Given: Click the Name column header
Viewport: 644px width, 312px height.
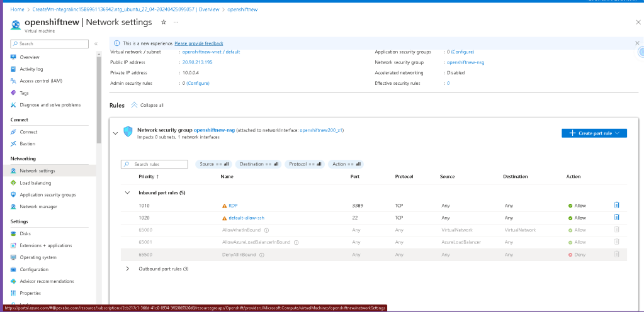Looking at the screenshot, I should tap(227, 177).
